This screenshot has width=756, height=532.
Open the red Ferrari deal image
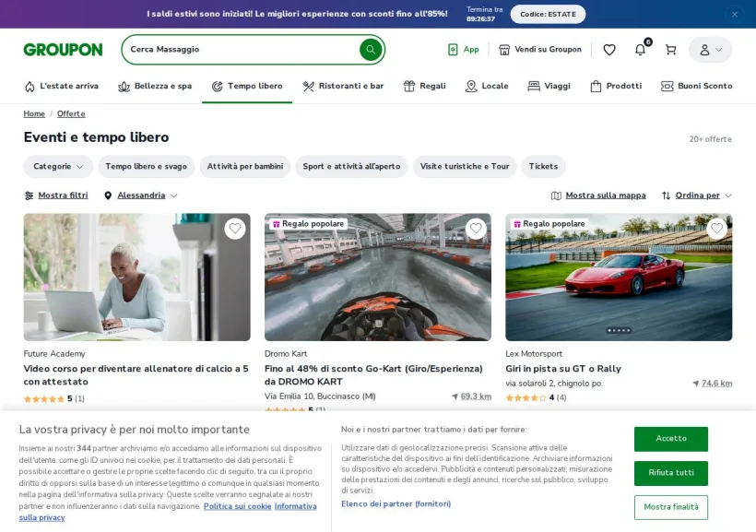619,278
